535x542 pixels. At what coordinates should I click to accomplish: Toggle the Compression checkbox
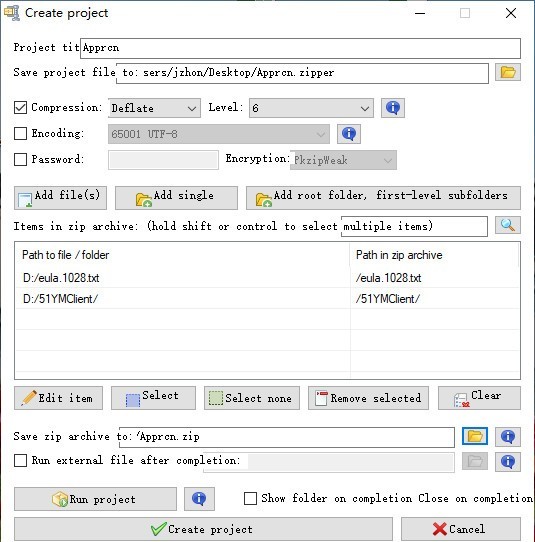(20, 107)
